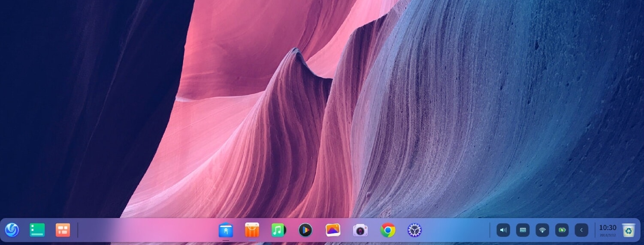Open Google Chrome from the dock
This screenshot has height=245, width=644.
point(387,230)
